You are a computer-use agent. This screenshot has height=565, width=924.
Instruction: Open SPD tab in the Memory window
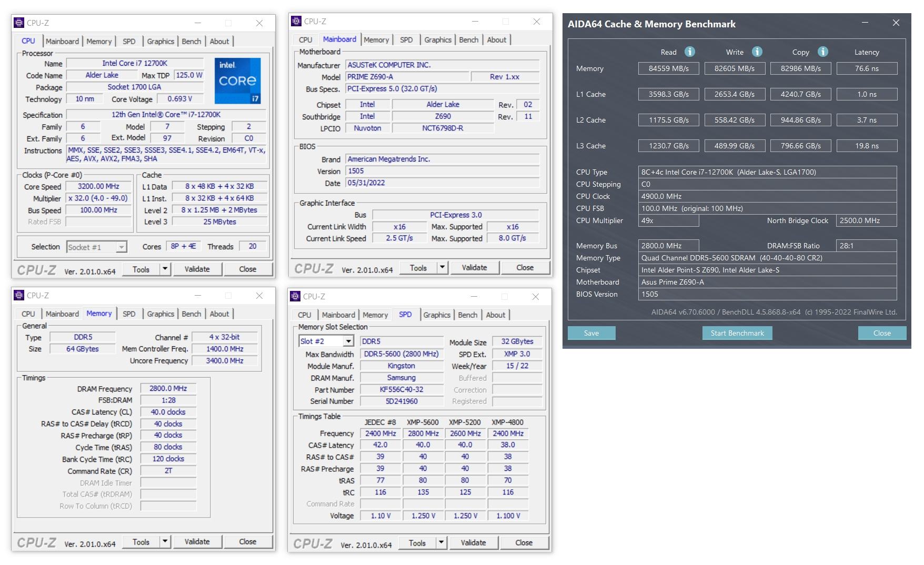click(x=129, y=314)
